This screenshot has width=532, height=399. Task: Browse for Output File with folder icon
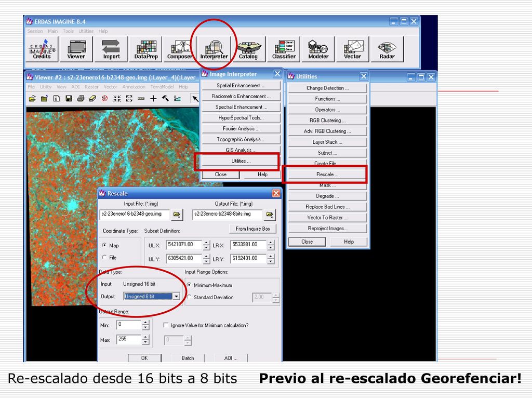click(x=270, y=215)
